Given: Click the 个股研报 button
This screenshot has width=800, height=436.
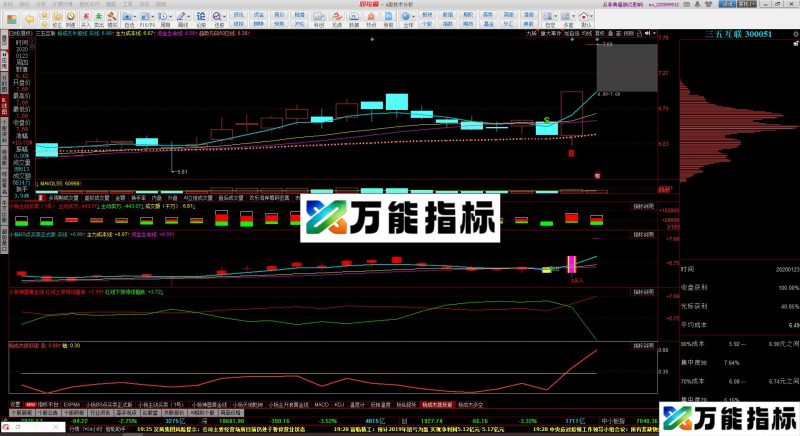Looking at the screenshot, I should pyautogui.click(x=74, y=413).
